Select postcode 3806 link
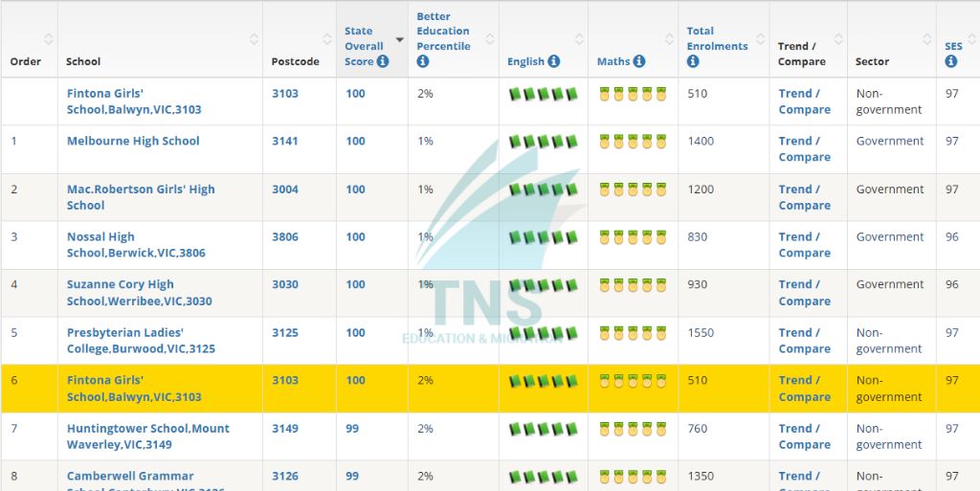Image resolution: width=980 pixels, height=491 pixels. click(284, 236)
